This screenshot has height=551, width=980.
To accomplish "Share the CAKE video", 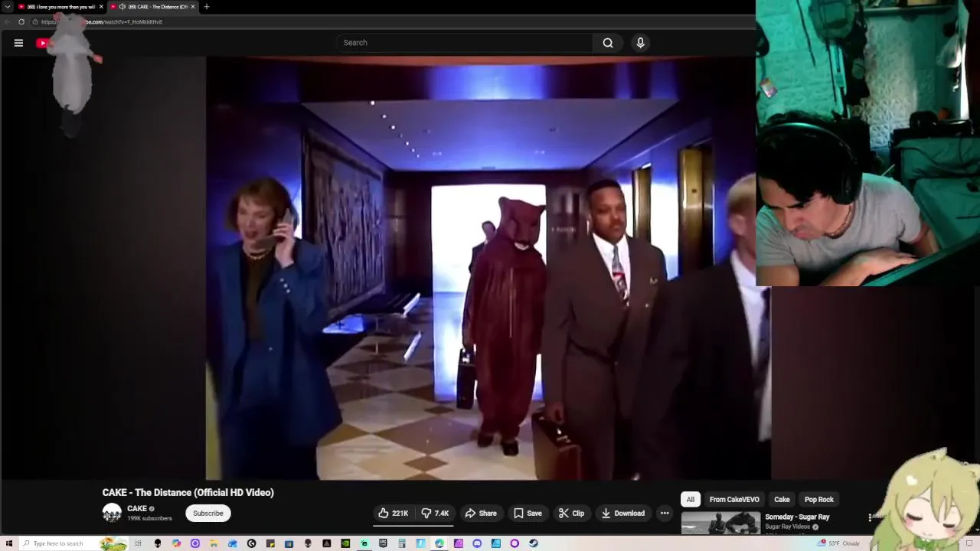I will [x=481, y=514].
